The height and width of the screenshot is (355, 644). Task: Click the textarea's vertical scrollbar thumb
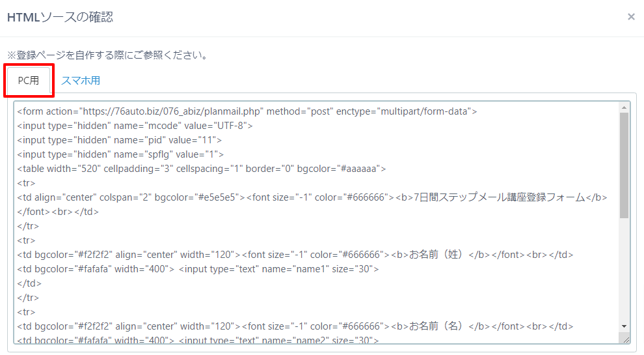pyautogui.click(x=624, y=165)
